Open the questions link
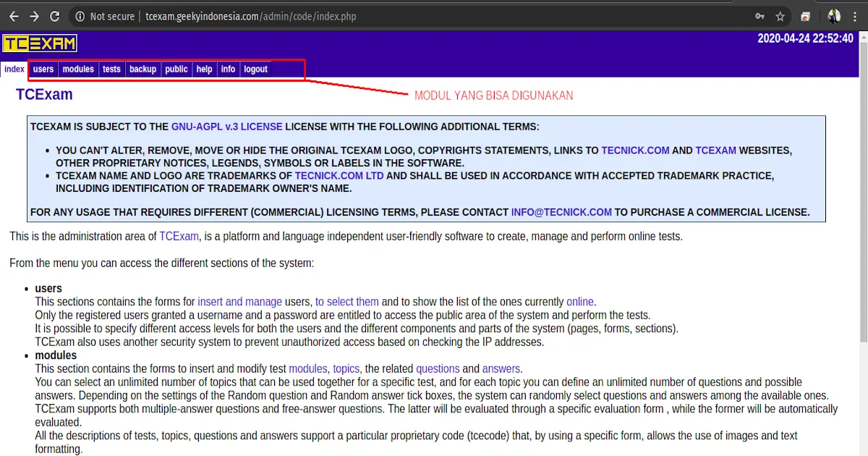The width and height of the screenshot is (868, 456). click(x=438, y=368)
